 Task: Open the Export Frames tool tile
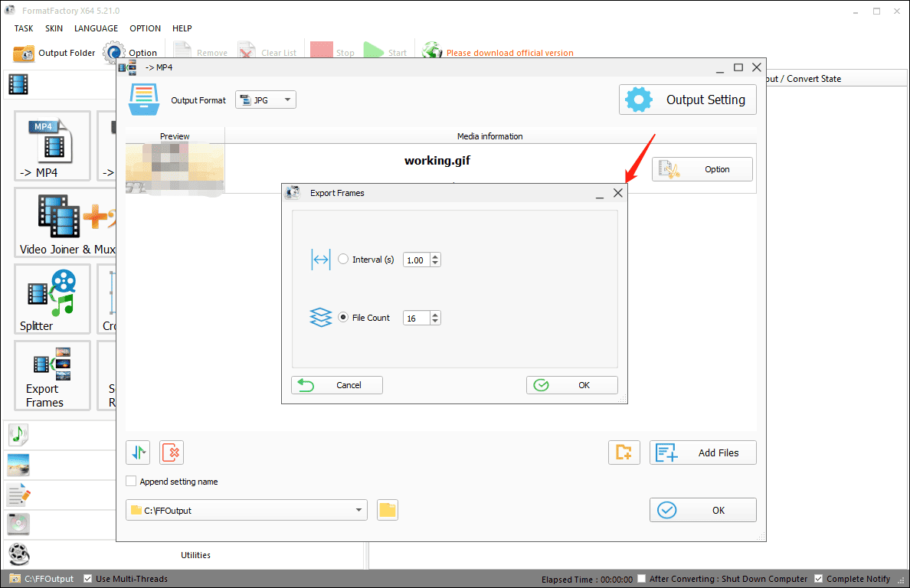[x=52, y=375]
